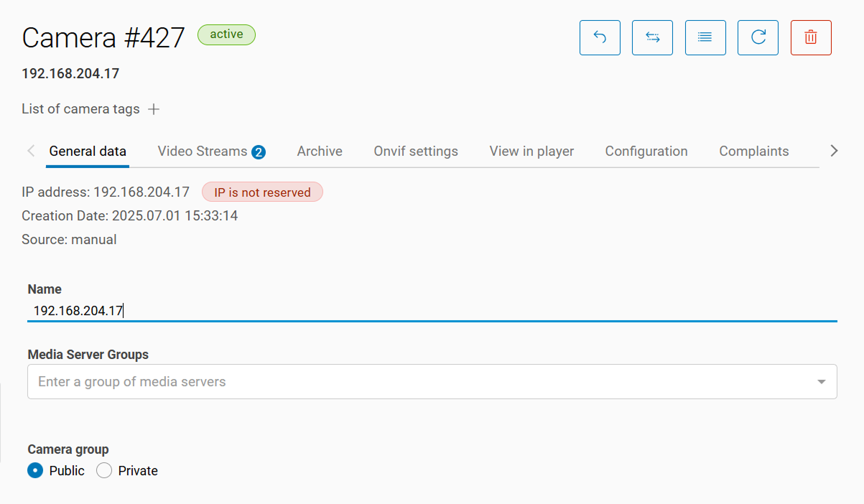
Task: Click the IP is not reserved badge
Action: pos(262,192)
